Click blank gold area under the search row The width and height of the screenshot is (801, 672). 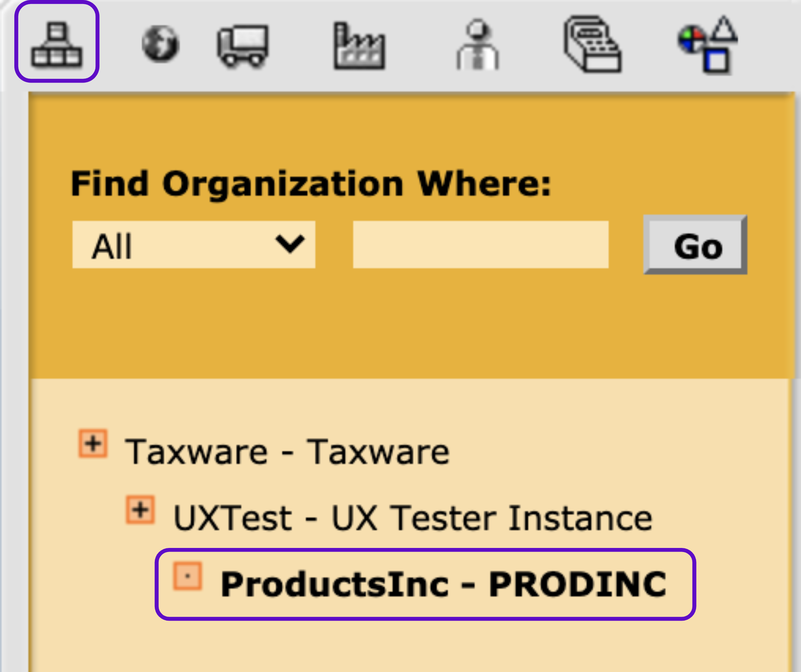coord(381,328)
